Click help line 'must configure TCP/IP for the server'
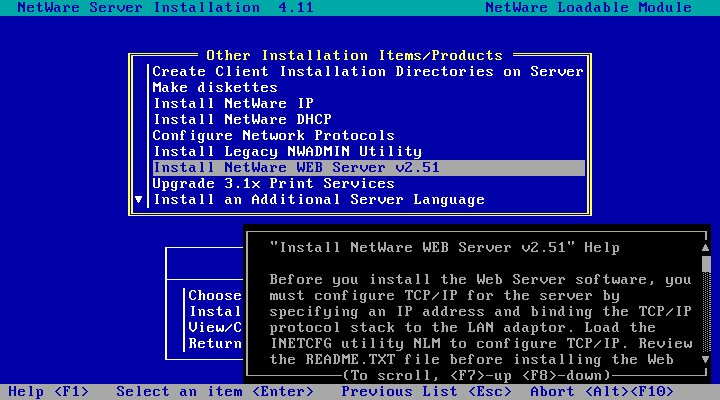720x400 pixels. tap(444, 296)
